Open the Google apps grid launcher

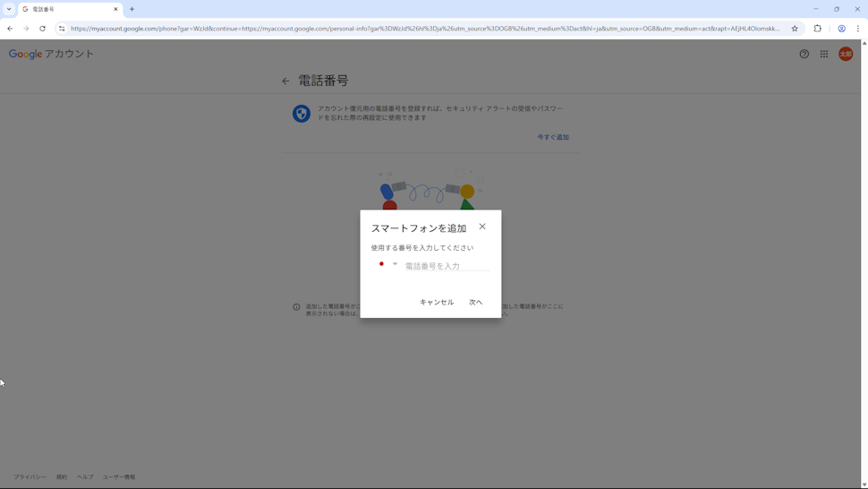tap(824, 54)
